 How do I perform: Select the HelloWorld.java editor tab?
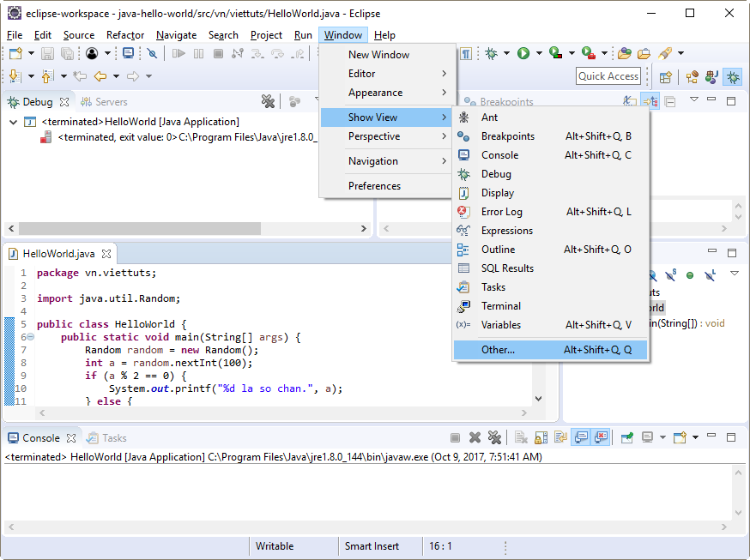click(x=58, y=254)
